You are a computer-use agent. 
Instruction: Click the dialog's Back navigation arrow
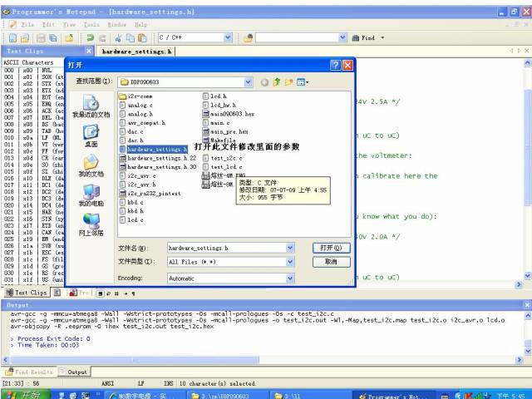click(x=264, y=82)
